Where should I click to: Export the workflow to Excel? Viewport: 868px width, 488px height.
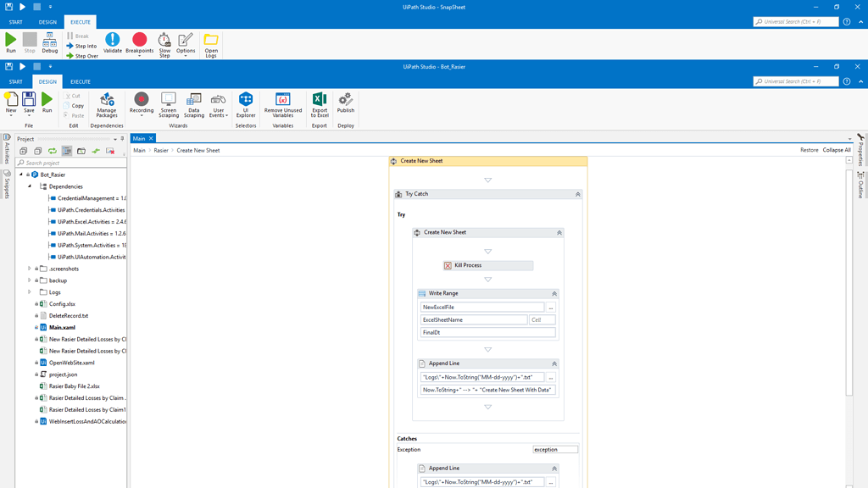[x=319, y=103]
